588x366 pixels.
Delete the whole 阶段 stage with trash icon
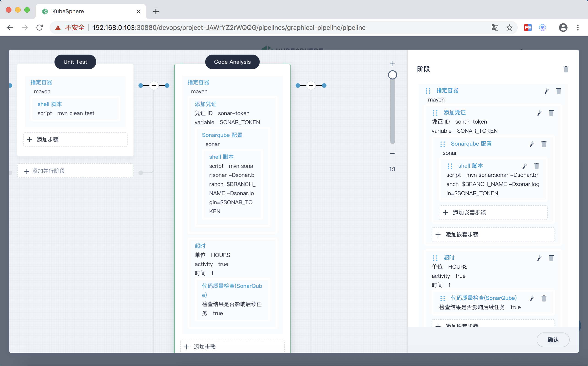click(x=566, y=69)
